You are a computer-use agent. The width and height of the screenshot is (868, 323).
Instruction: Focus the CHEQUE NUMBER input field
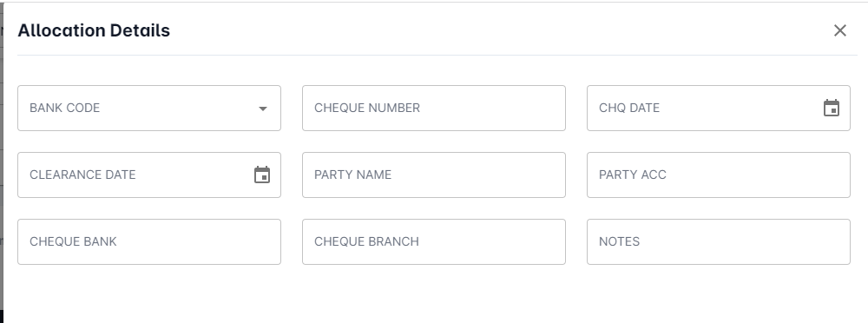(434, 108)
